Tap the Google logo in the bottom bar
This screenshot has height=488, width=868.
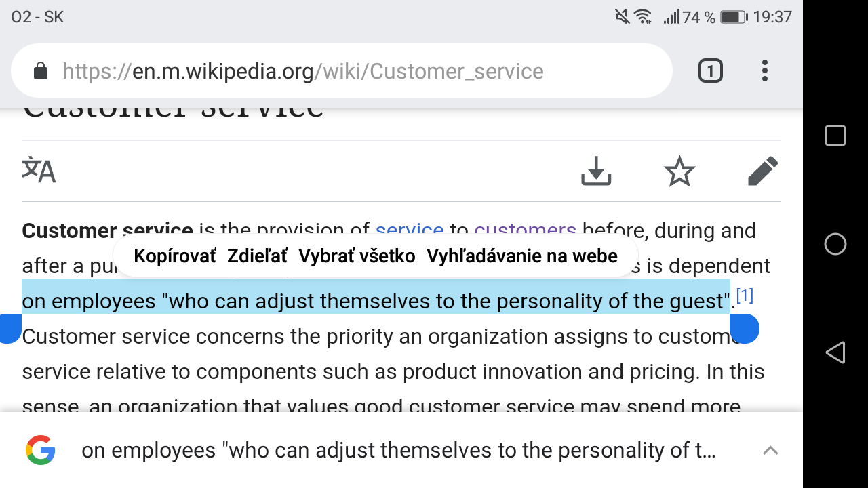coord(41,450)
